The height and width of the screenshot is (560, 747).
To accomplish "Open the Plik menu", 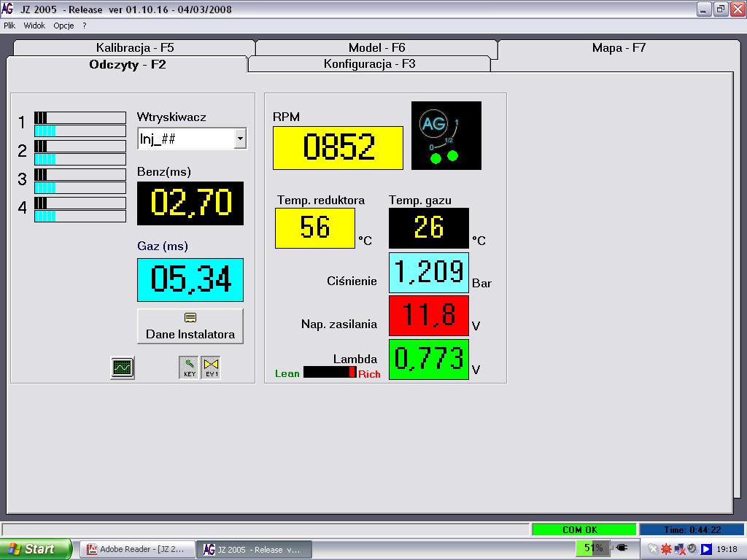I will (x=9, y=26).
